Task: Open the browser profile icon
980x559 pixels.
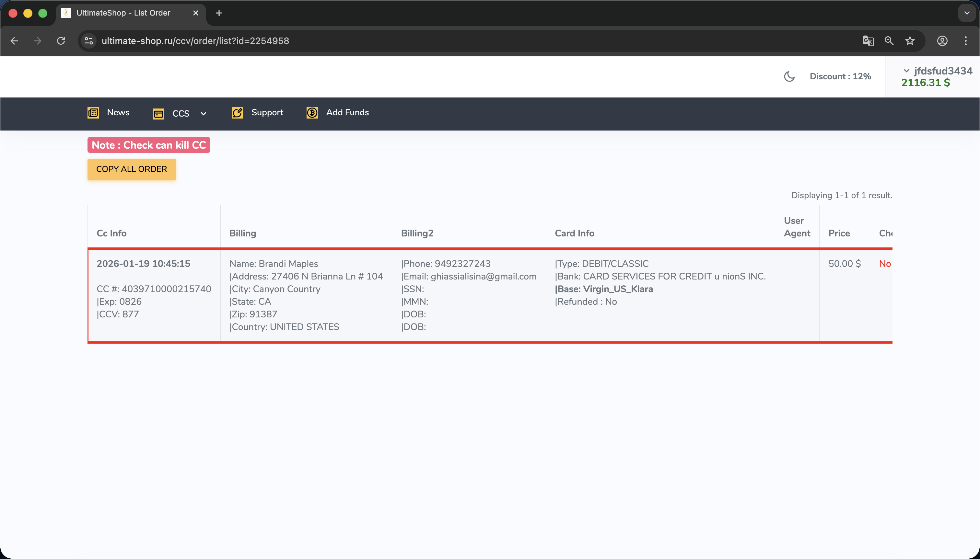Action: (942, 41)
